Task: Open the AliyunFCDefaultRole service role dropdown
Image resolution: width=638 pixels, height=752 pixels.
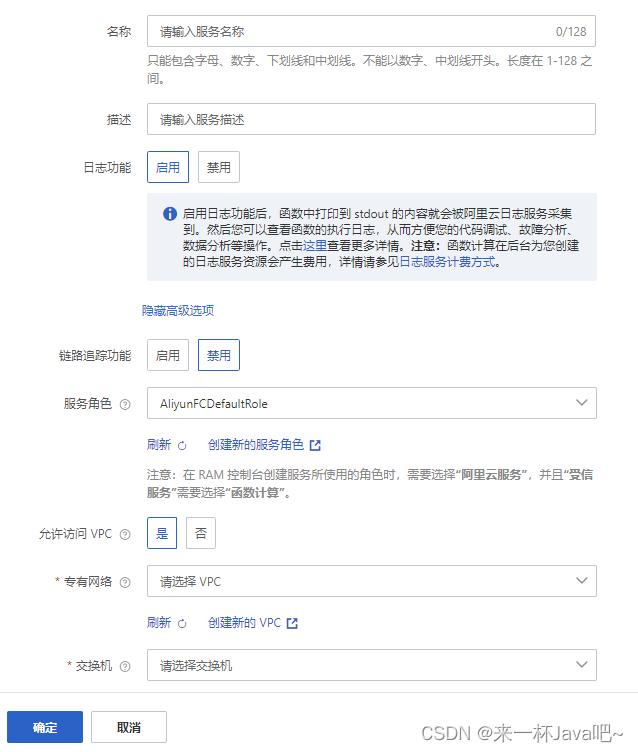Action: (x=372, y=403)
